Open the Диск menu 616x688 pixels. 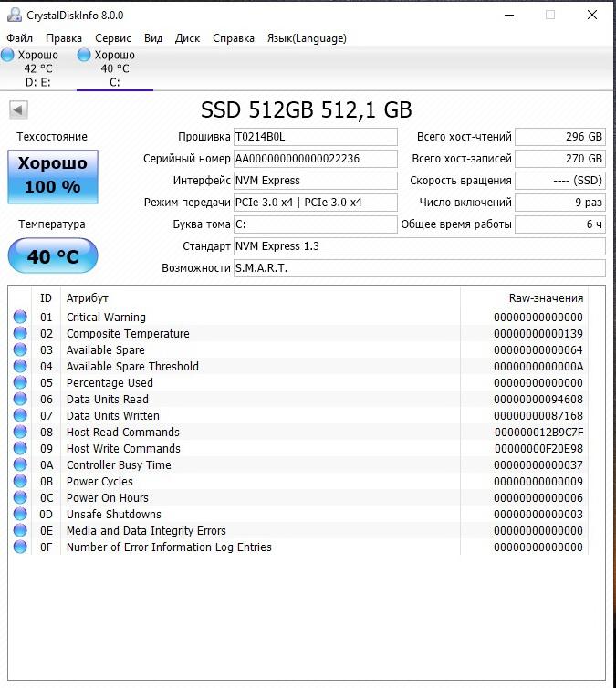click(x=187, y=38)
